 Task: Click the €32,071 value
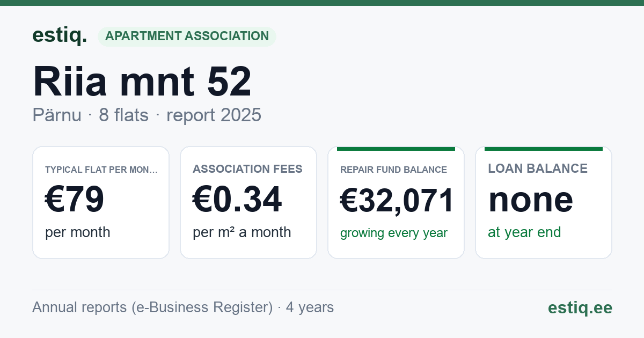click(397, 200)
